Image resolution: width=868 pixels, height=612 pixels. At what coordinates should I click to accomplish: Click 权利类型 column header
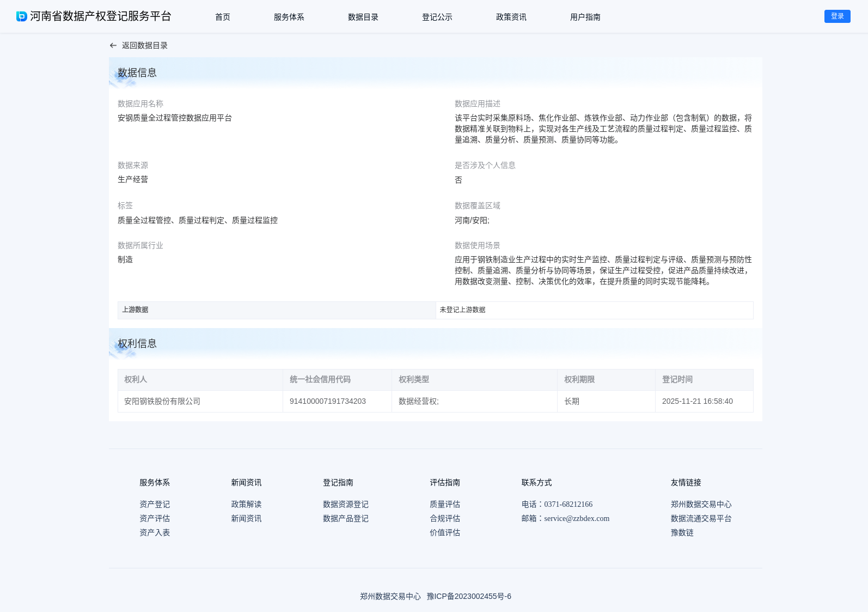coord(474,380)
